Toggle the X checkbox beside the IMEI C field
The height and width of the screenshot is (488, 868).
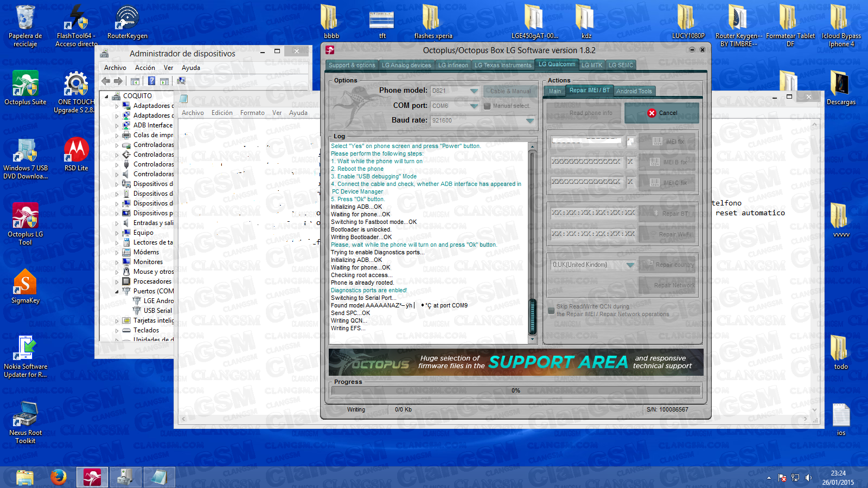tap(630, 182)
